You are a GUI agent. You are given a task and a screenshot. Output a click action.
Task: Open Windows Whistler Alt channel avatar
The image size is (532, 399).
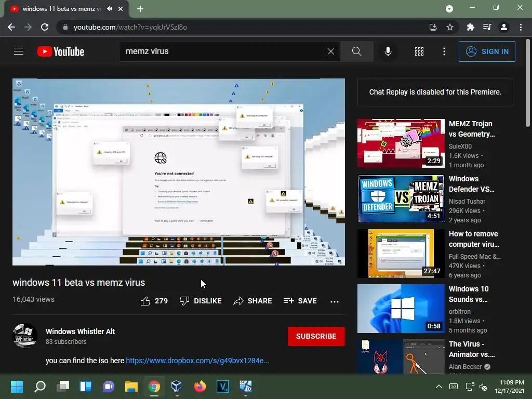click(25, 336)
